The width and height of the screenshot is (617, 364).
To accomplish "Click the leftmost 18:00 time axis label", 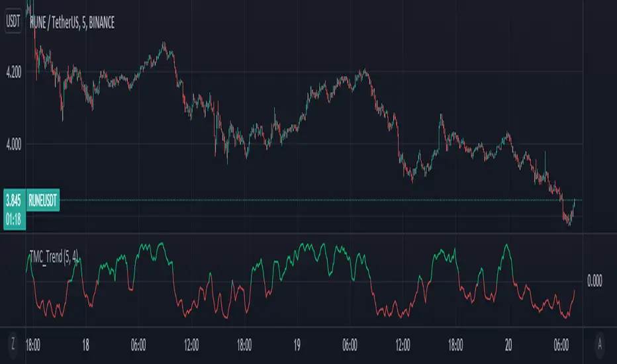I will coord(32,344).
